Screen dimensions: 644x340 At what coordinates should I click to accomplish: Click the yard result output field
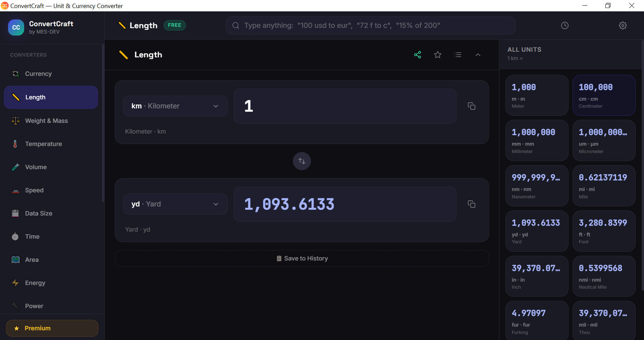tap(345, 204)
